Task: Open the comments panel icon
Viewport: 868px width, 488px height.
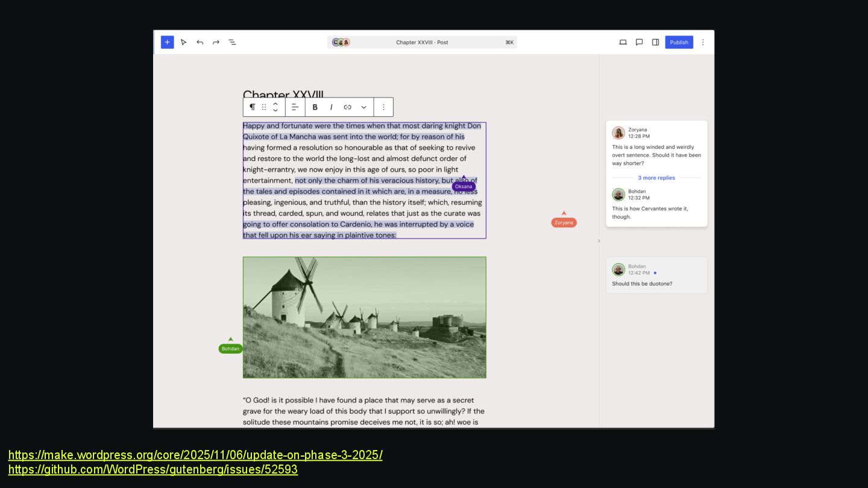Action: click(640, 42)
